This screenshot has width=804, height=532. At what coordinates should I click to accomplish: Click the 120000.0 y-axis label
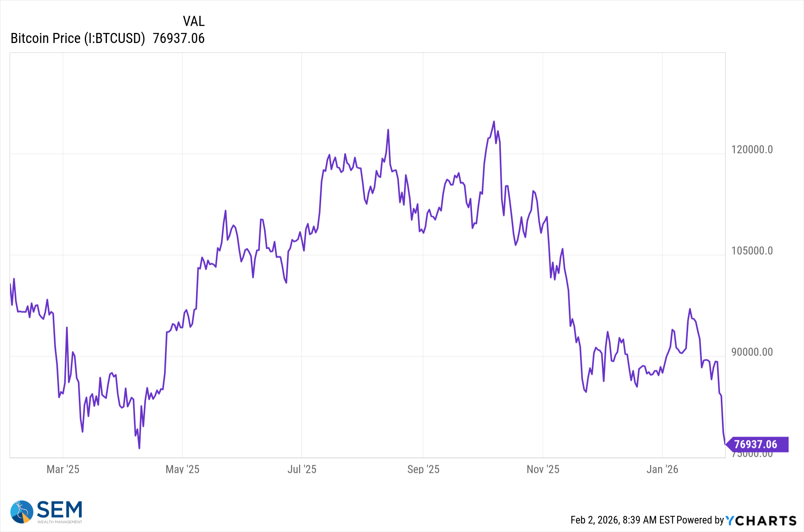click(752, 150)
